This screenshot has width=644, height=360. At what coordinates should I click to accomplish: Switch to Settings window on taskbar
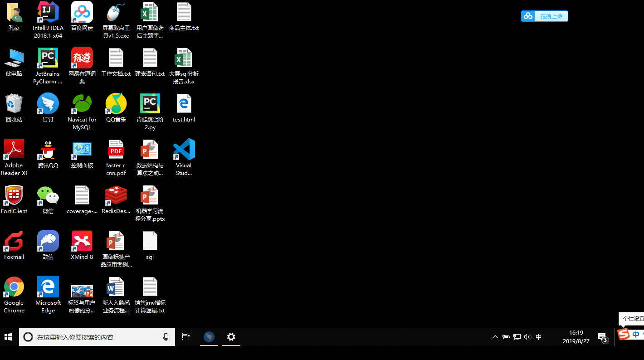(231, 337)
